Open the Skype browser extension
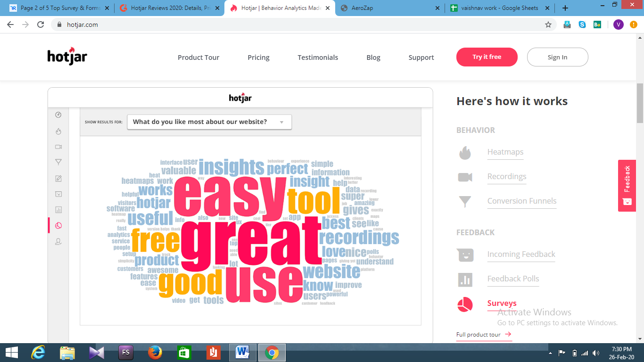 (x=582, y=25)
